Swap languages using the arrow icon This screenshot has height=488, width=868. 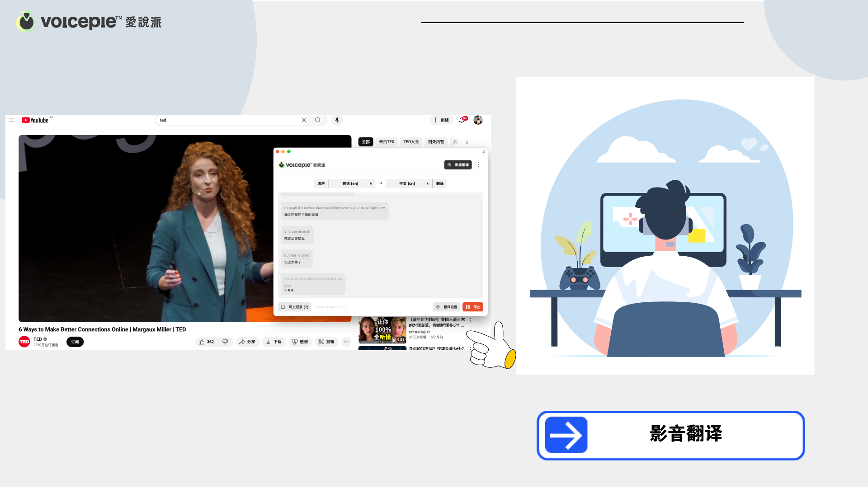[381, 183]
